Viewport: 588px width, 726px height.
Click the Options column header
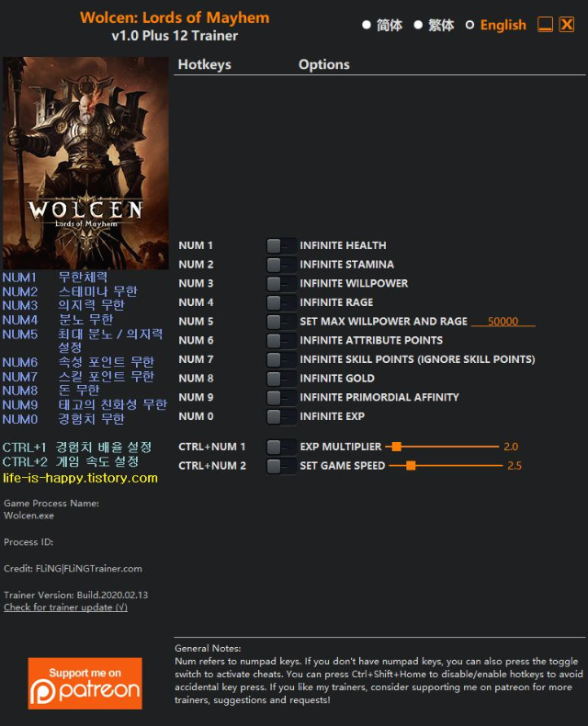tap(324, 64)
